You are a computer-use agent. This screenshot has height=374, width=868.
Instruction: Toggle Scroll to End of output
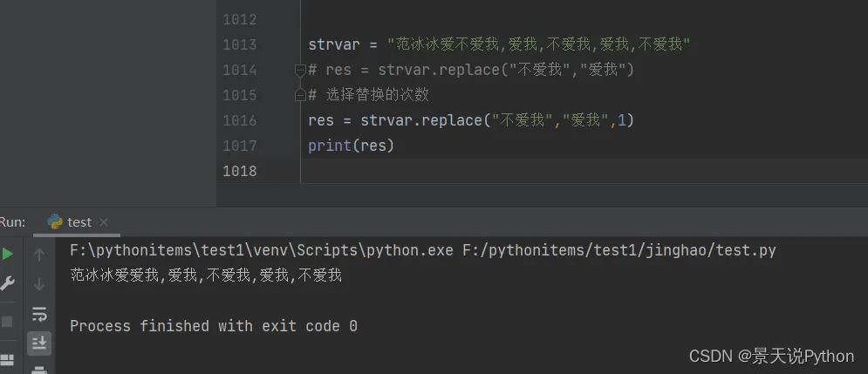pos(39,343)
